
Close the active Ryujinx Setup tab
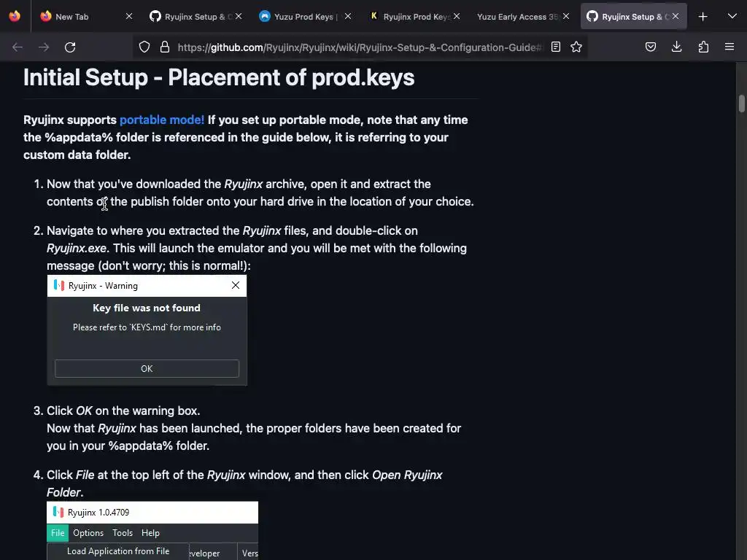pyautogui.click(x=676, y=16)
